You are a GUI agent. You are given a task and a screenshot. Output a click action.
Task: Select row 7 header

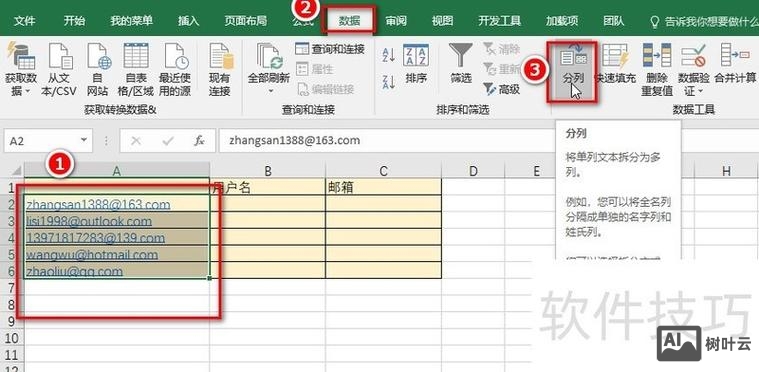point(12,288)
